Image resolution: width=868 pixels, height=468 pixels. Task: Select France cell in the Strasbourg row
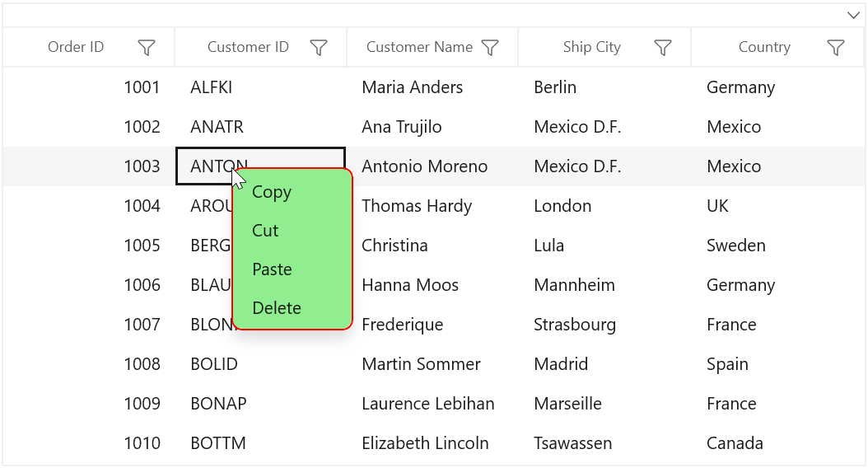point(777,325)
